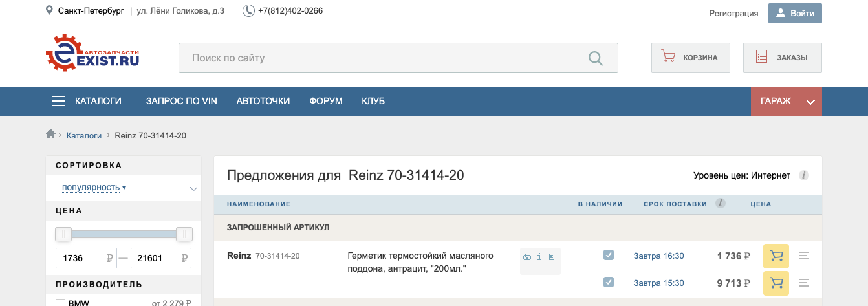Open the популярность sort dropdown
The width and height of the screenshot is (868, 306).
(94, 188)
